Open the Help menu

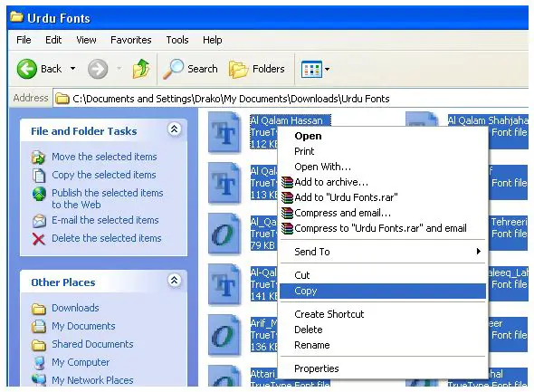(212, 40)
